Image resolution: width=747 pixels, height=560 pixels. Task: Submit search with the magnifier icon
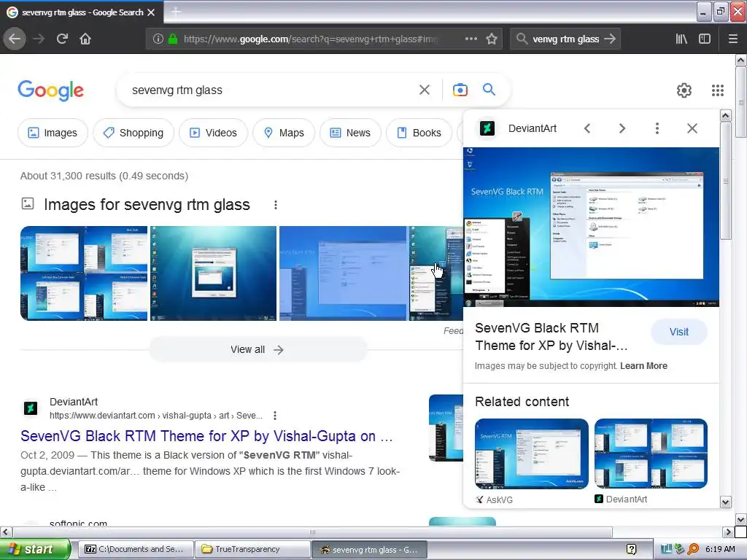pyautogui.click(x=489, y=90)
